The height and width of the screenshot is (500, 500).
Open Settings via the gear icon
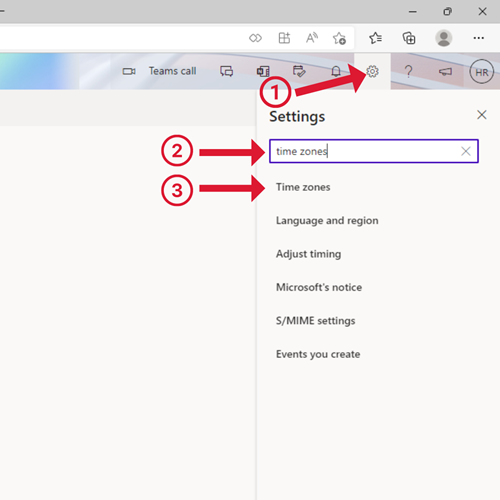[372, 71]
